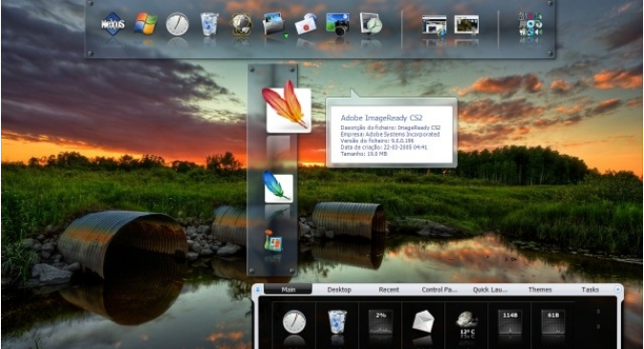Open the open-envelope mail checker
The image size is (644, 349).
pos(423,322)
